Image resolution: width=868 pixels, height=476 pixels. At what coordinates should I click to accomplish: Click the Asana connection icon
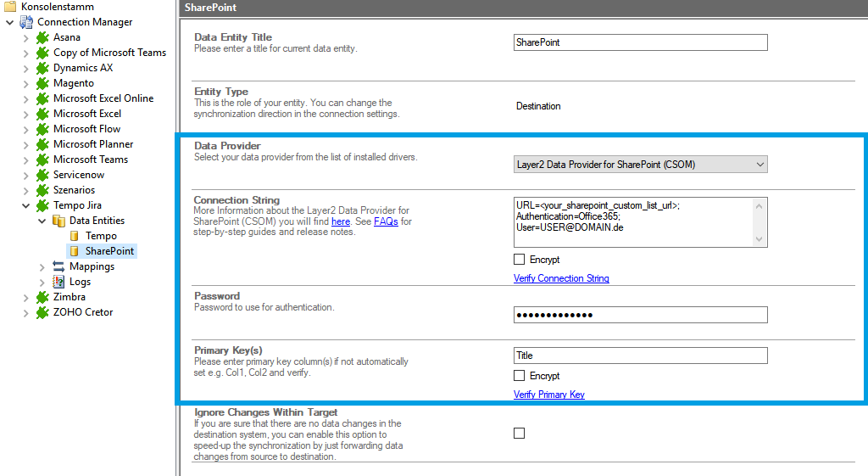point(42,37)
